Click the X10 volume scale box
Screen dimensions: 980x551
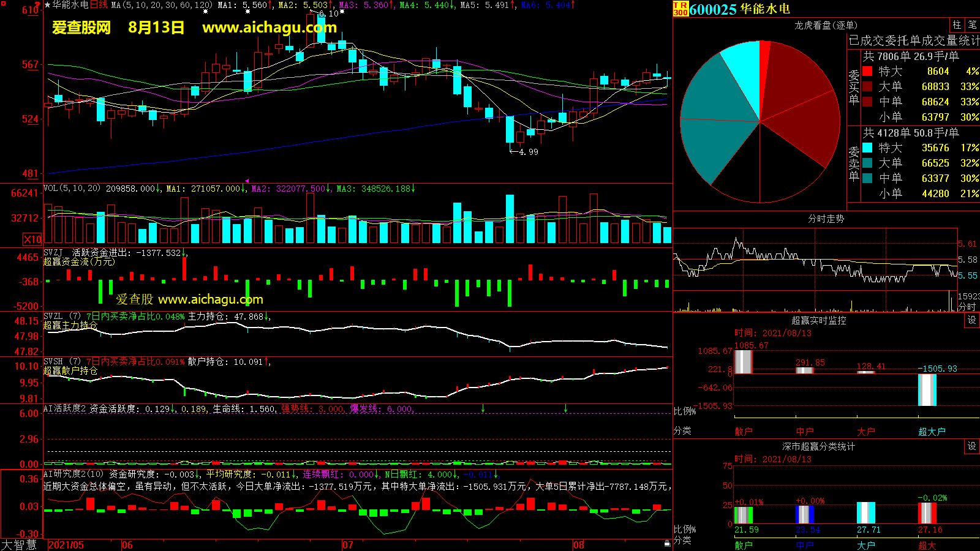click(x=32, y=239)
